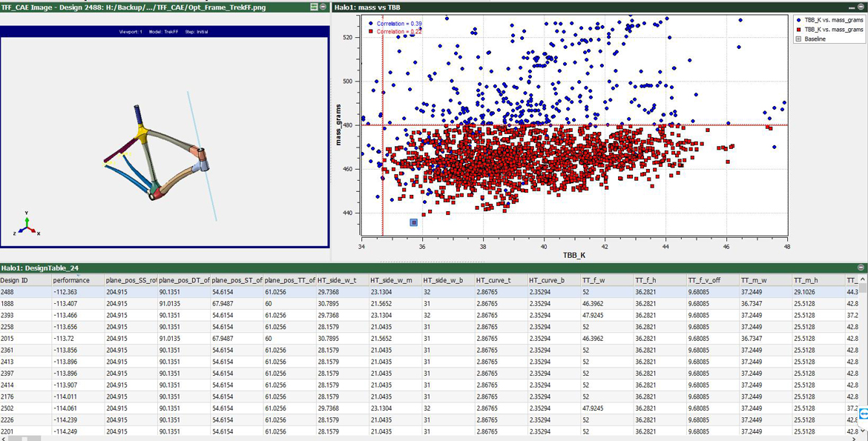
Task: Sort by the performance column header
Action: (71, 280)
